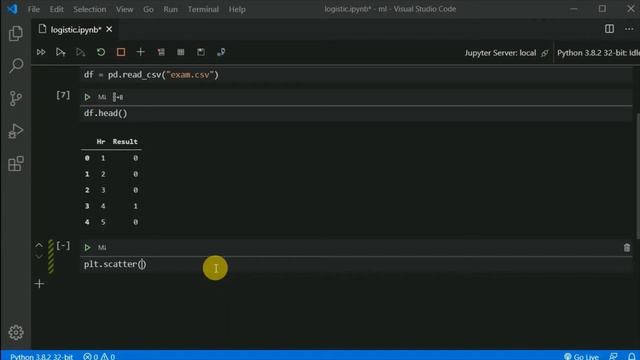Open the Run menu
This screenshot has width=640, height=360.
pyautogui.click(x=170, y=9)
